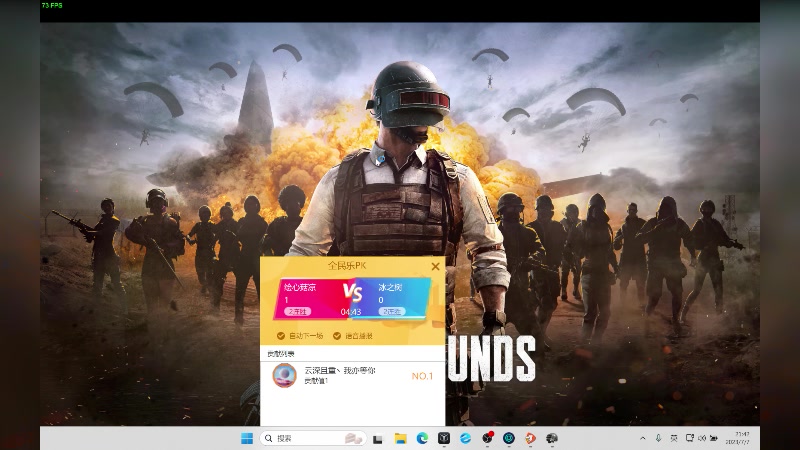Open the taskbar app with red notification badge
Screen dimensions: 800x450
pyautogui.click(x=487, y=438)
